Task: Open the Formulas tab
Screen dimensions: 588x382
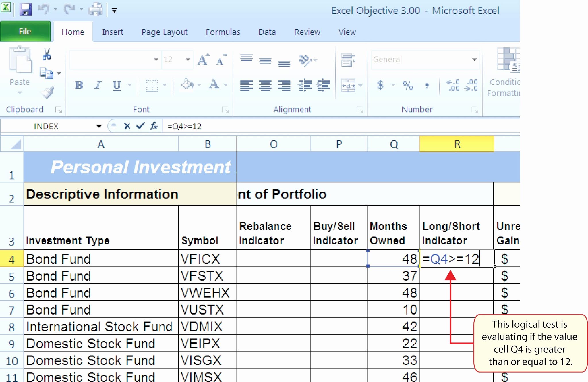Action: 223,32
